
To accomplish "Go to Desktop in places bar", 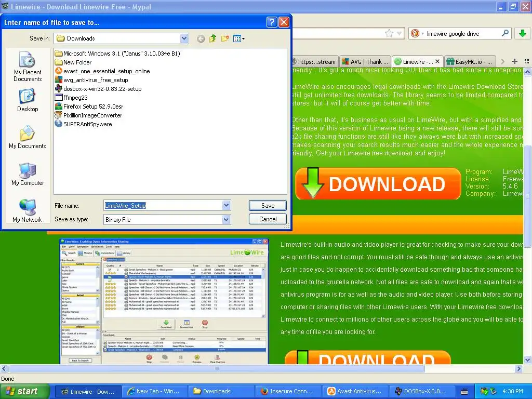I will tap(28, 100).
